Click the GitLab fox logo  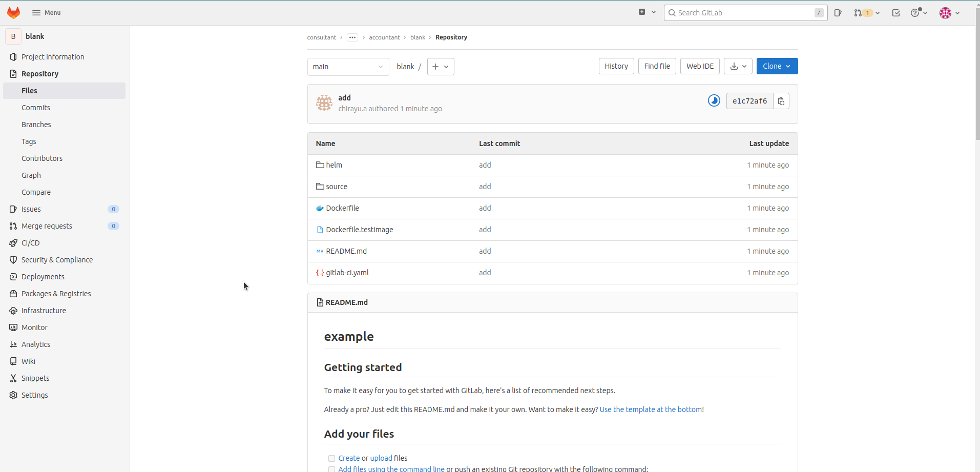coord(13,13)
